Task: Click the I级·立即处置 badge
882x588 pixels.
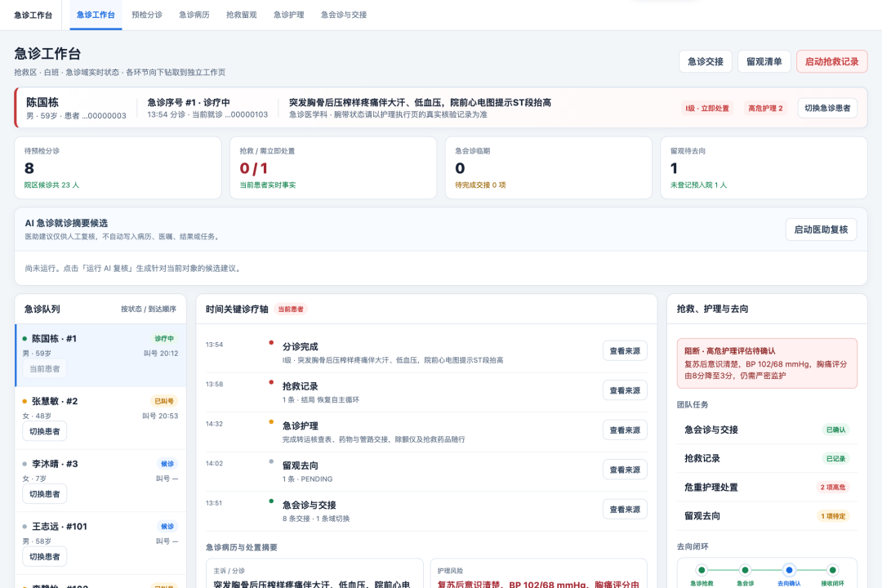Action: [x=707, y=108]
